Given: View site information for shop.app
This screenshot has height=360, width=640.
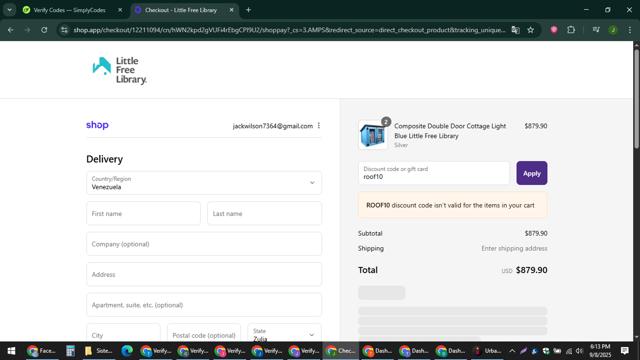Looking at the screenshot, I should (x=64, y=30).
